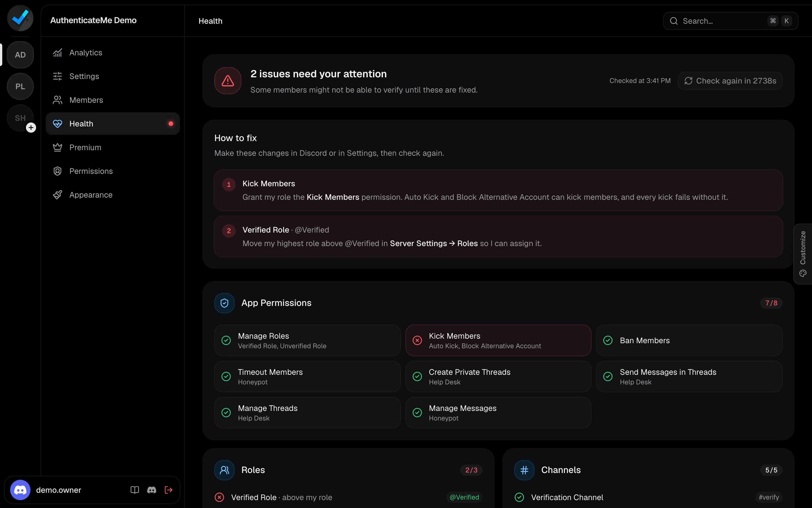Click the Manage Threads permission card
The width and height of the screenshot is (812, 508).
[x=307, y=413]
